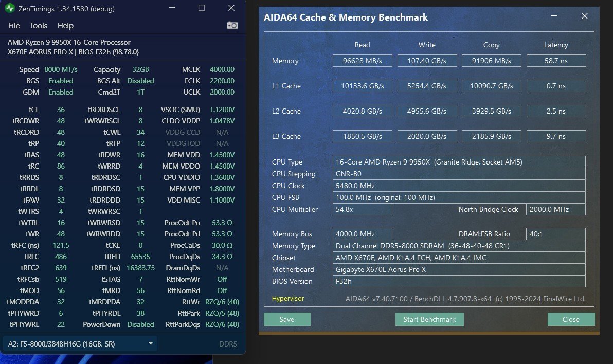Image resolution: width=613 pixels, height=364 pixels.
Task: Click the DDR5 label in ZenTimings footer
Action: (228, 344)
